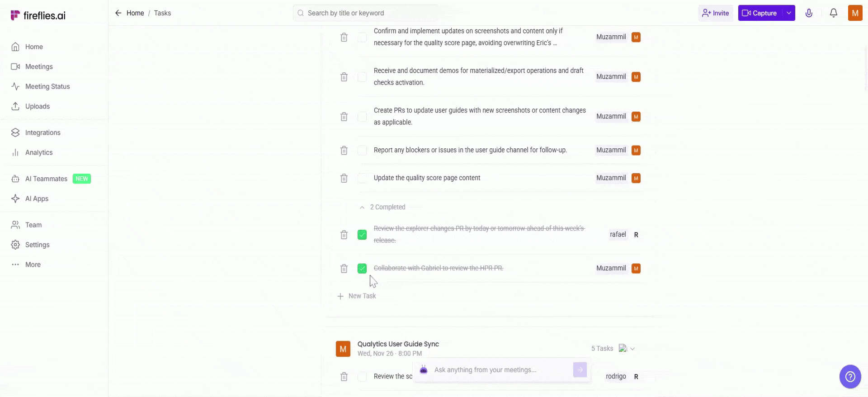This screenshot has width=868, height=397.
Task: Open the help question mark button
Action: [x=850, y=376]
